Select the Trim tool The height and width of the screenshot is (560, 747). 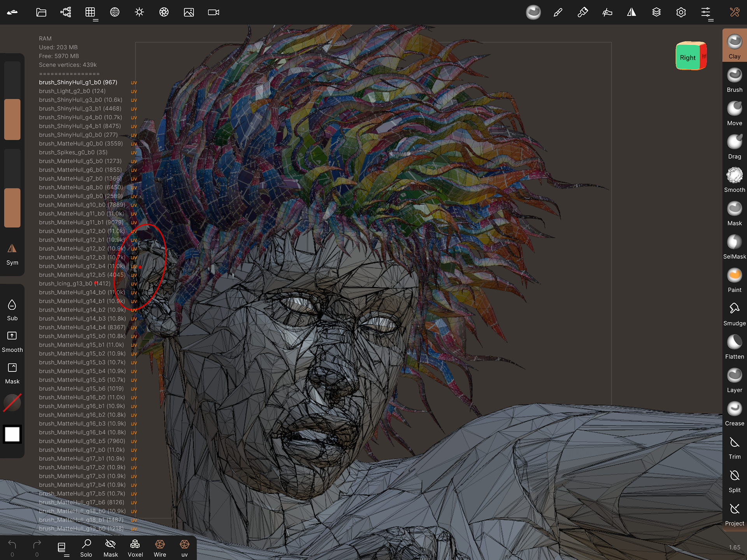coord(734,447)
